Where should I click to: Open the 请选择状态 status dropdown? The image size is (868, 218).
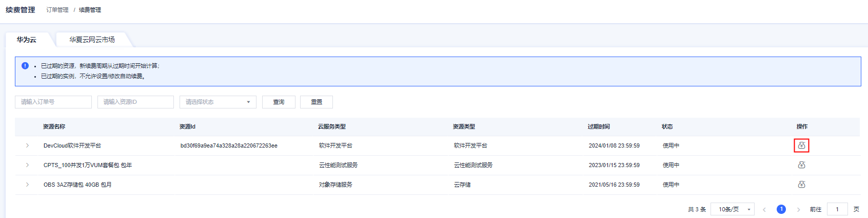point(218,102)
